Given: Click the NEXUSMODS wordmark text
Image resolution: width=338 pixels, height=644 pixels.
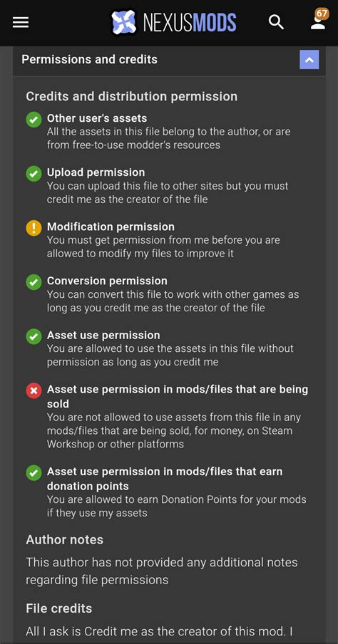Looking at the screenshot, I should 190,23.
